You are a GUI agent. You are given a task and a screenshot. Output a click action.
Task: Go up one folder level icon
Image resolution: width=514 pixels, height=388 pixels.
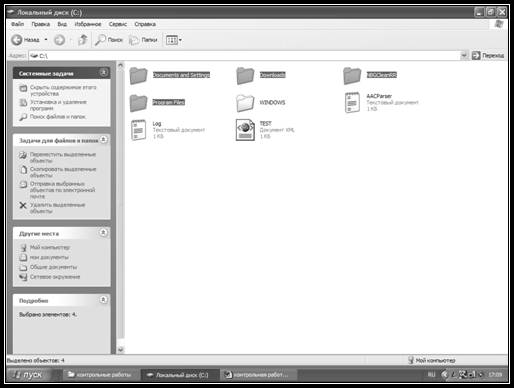(x=82, y=40)
